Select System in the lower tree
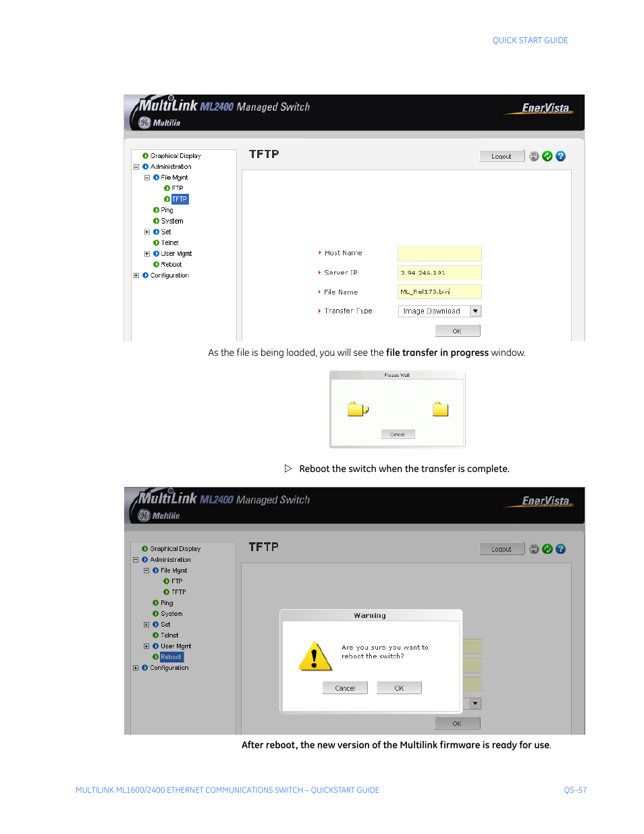Viewport: 644px width, 834px height. pos(171,614)
